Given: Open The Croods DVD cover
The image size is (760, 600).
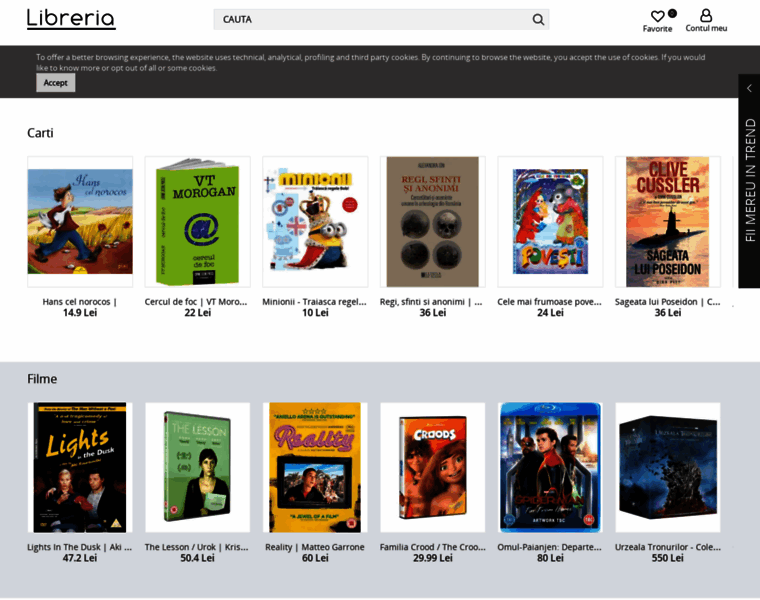Looking at the screenshot, I should [x=433, y=467].
